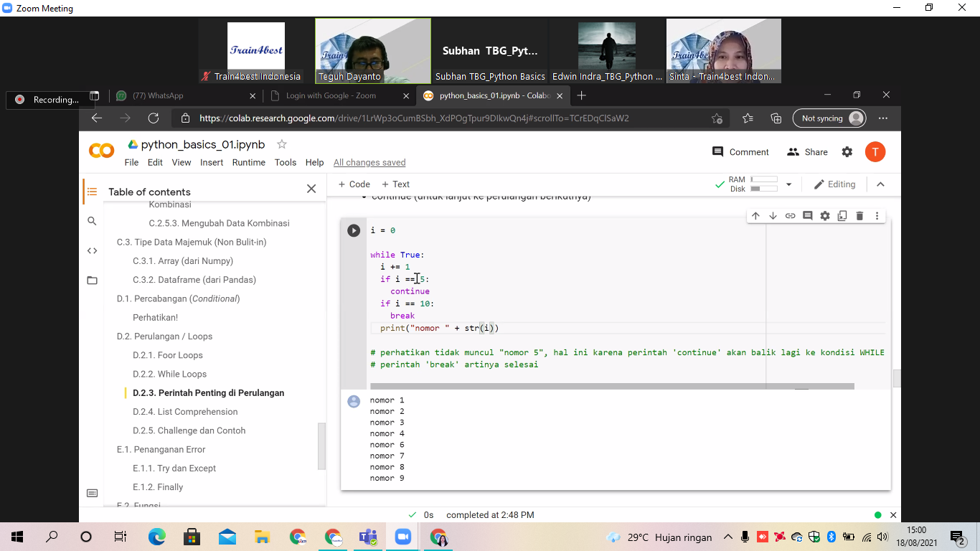Delete the cell using trash icon

(859, 216)
